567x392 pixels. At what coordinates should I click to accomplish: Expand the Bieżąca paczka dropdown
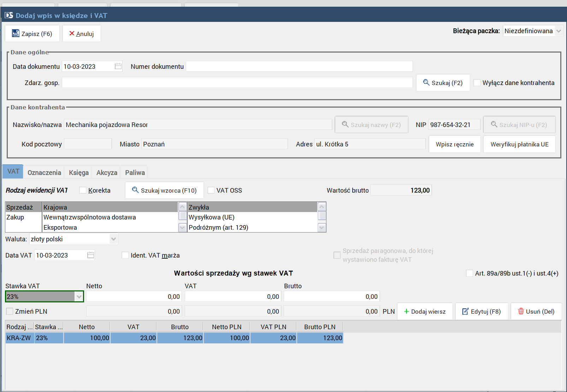[x=559, y=31]
